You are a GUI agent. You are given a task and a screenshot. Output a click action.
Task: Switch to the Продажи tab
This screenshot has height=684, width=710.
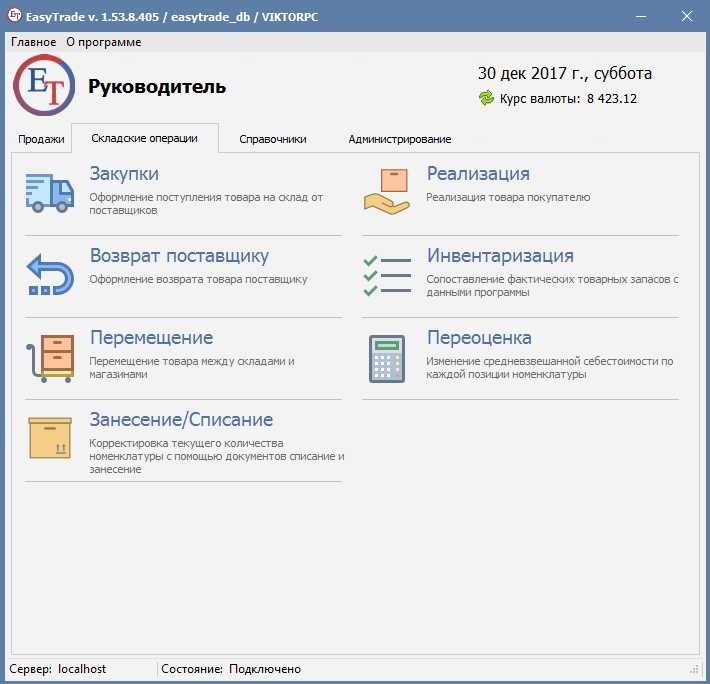pos(41,139)
